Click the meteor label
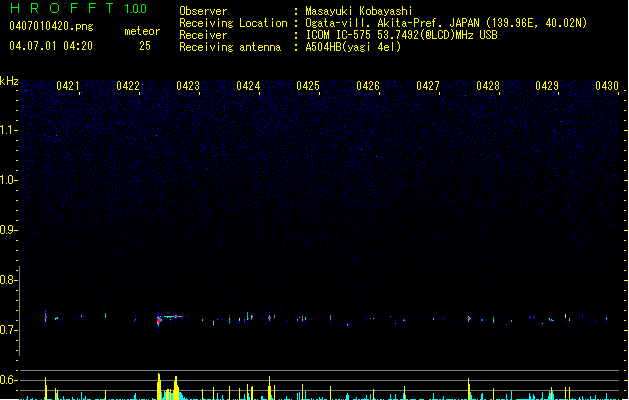The image size is (629, 400). click(x=142, y=31)
